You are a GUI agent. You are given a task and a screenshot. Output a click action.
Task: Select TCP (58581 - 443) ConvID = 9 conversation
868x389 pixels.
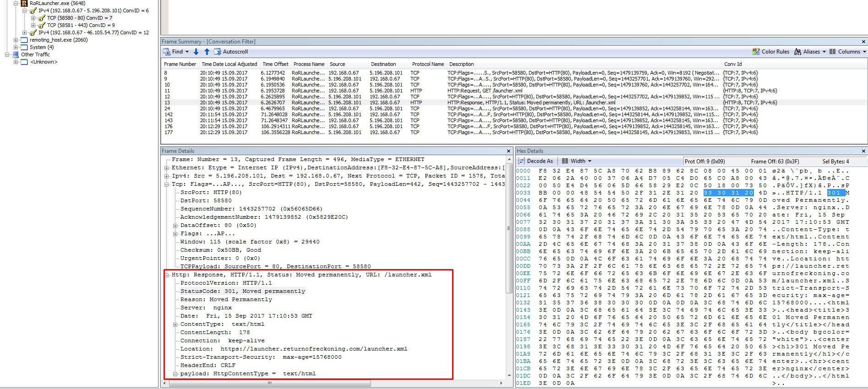click(81, 25)
